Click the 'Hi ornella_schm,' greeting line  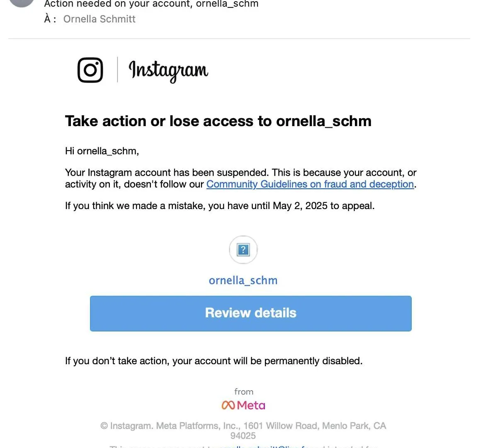pyautogui.click(x=102, y=151)
